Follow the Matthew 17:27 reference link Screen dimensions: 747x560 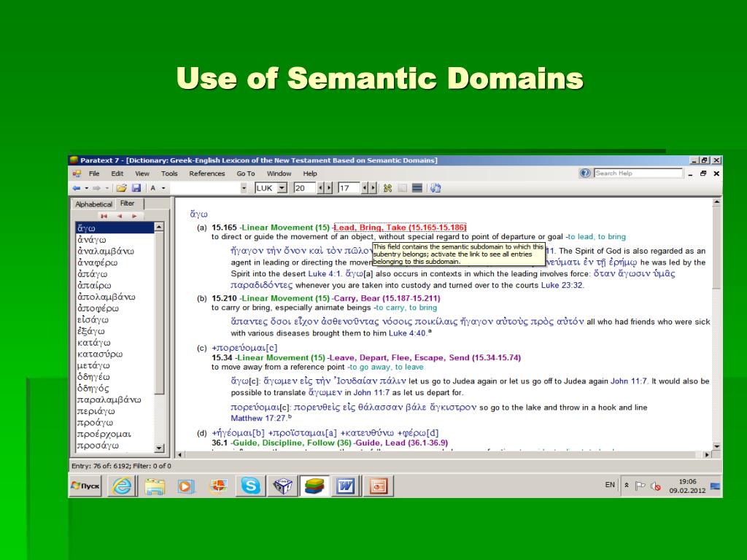pos(258,418)
